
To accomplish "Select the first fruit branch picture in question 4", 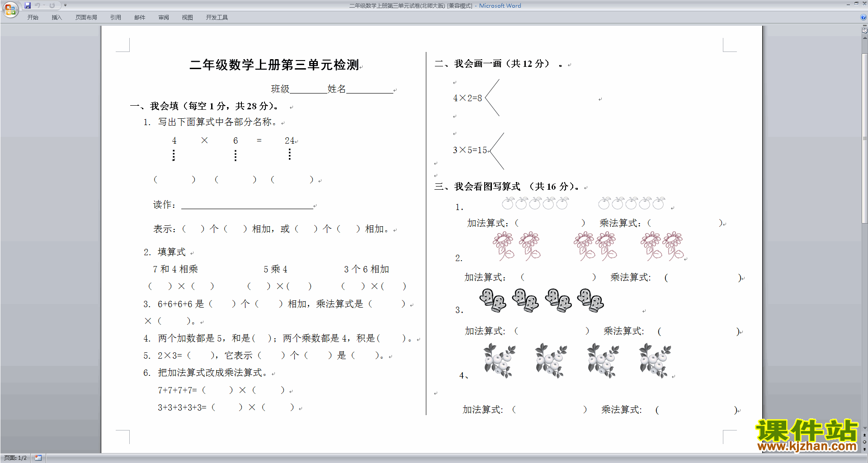I will pyautogui.click(x=500, y=360).
